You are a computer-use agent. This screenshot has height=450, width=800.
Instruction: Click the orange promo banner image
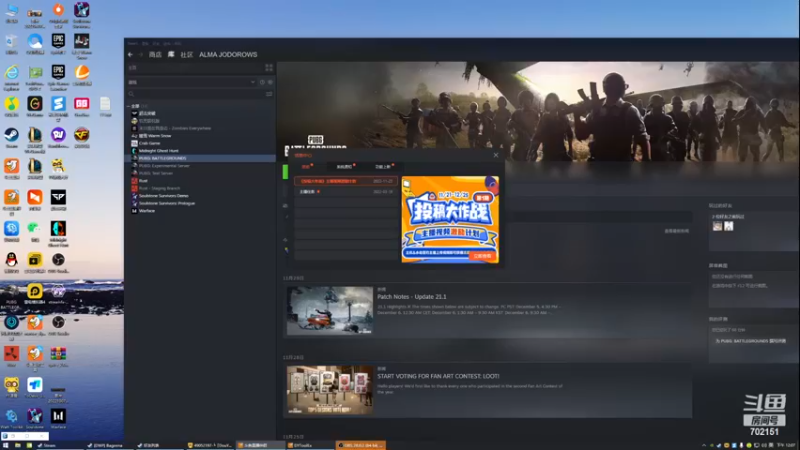click(450, 219)
